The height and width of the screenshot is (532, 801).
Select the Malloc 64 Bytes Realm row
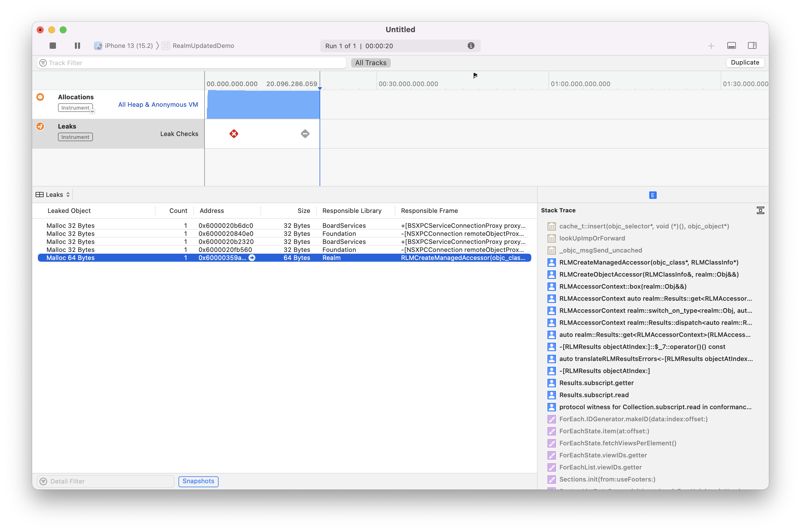(x=284, y=258)
